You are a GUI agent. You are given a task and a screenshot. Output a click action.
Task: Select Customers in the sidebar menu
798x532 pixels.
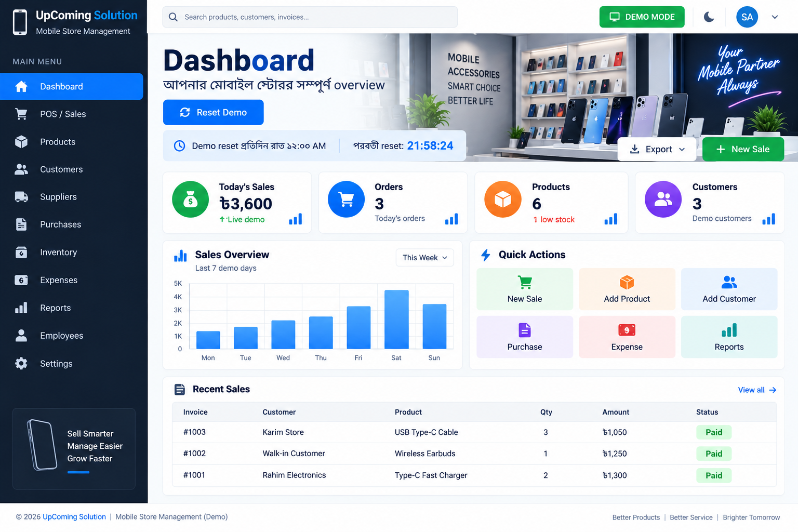click(x=72, y=169)
